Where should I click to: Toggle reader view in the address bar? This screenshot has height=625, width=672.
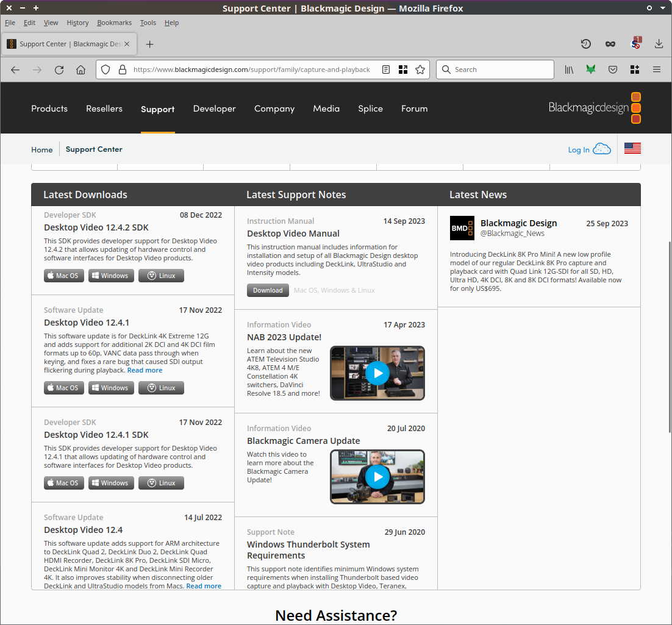coord(386,70)
